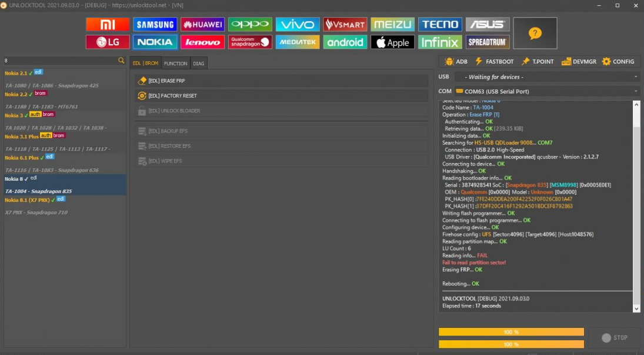Open the Vsmart brand tile

point(345,24)
